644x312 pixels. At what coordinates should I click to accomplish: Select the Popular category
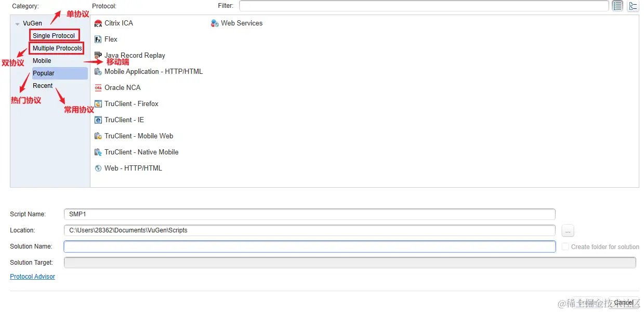[x=60, y=73]
